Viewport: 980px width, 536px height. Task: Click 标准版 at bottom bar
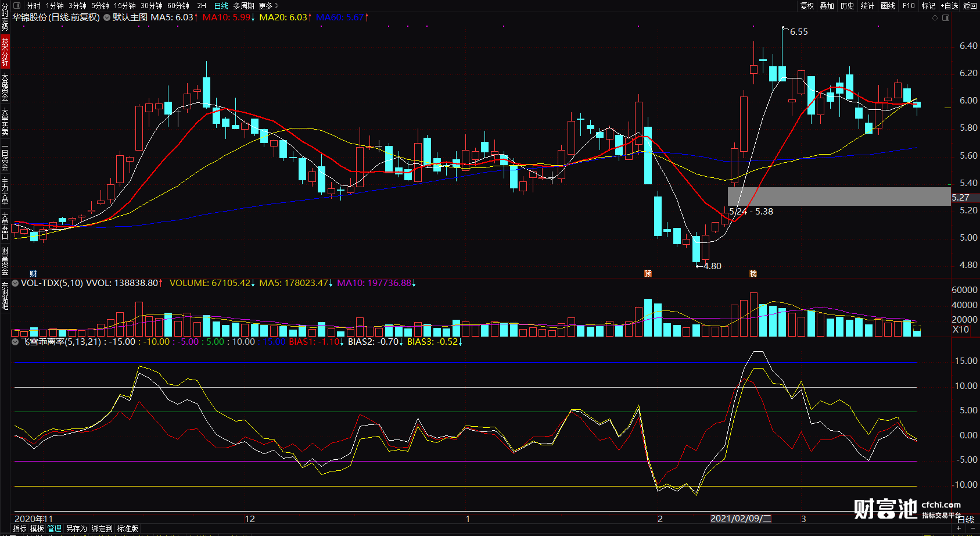point(128,528)
